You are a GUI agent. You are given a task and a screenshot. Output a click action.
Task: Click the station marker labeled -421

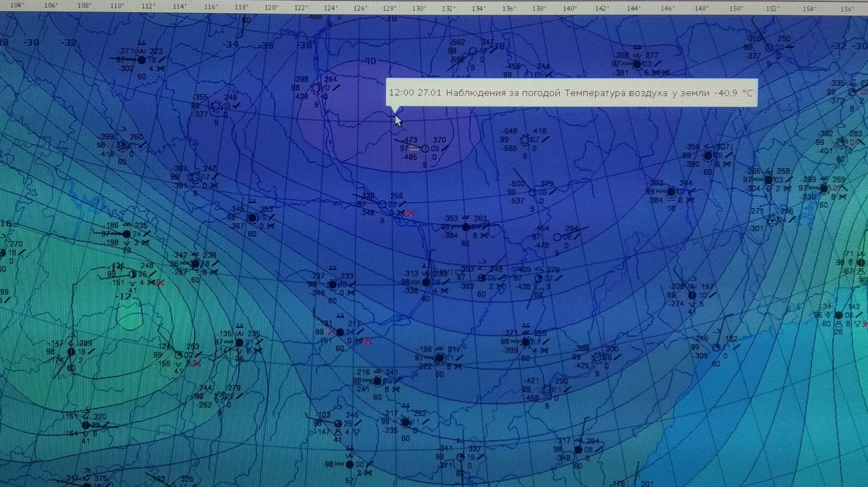pos(548,389)
